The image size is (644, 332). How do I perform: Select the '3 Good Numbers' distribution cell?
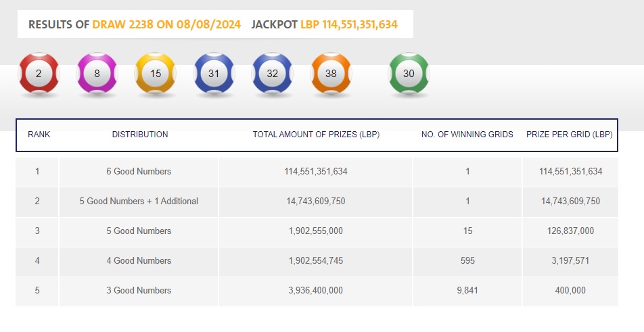point(139,291)
